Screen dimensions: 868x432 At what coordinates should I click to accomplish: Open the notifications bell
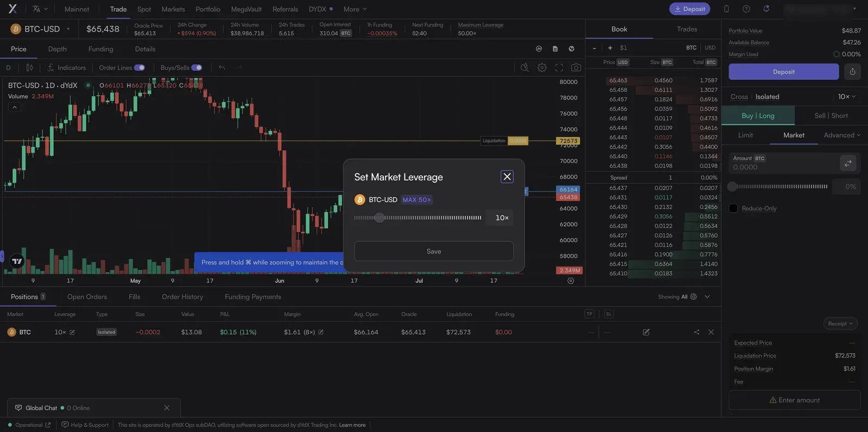click(766, 9)
